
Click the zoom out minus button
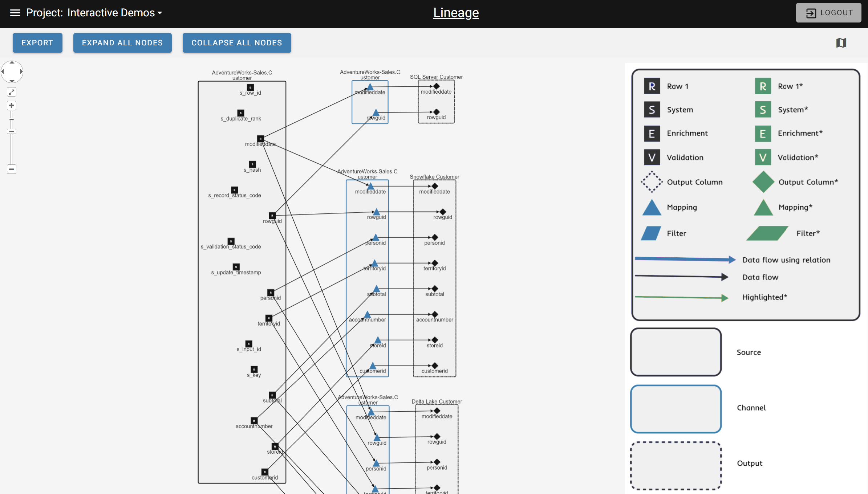(x=12, y=169)
